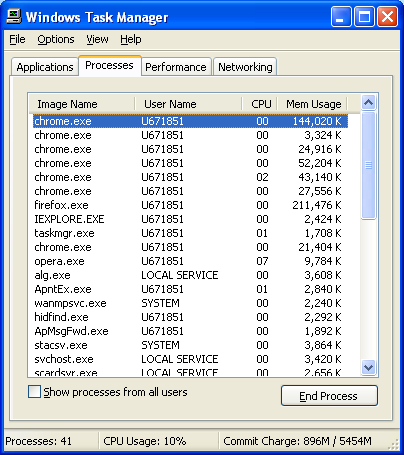Viewport: 404px width, 455px height.
Task: Select the ApntEx.exe process
Action: click(190, 289)
